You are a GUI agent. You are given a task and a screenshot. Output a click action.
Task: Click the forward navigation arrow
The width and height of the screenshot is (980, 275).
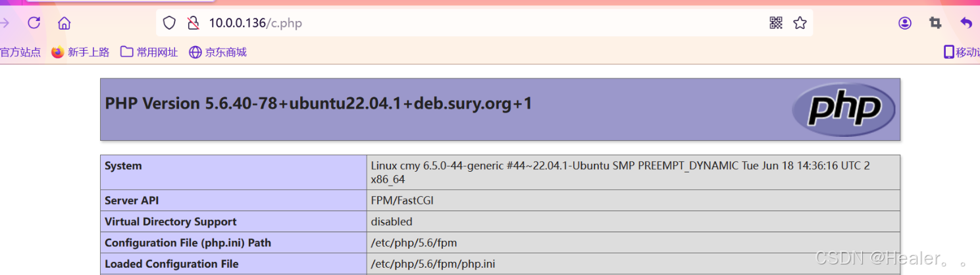click(5, 23)
